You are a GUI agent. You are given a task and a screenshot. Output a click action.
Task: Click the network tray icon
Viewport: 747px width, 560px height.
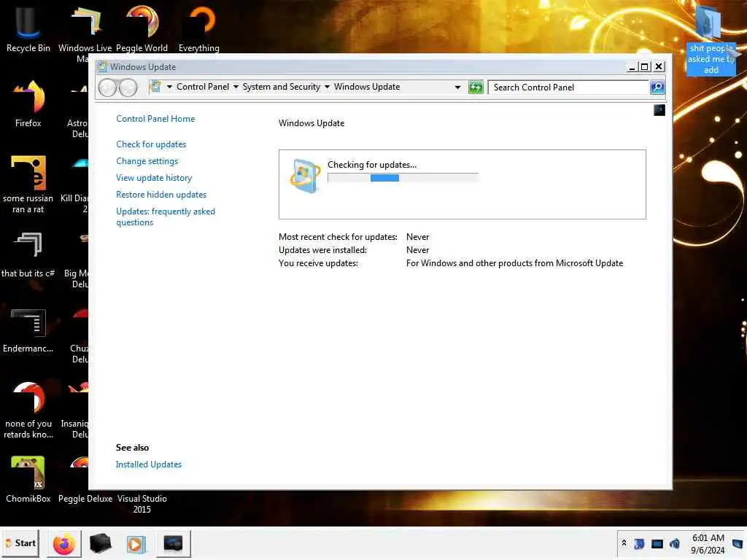coord(657,544)
